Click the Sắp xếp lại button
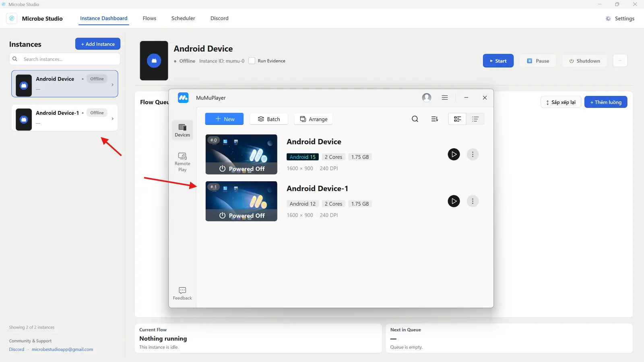The width and height of the screenshot is (644, 362). (x=561, y=102)
